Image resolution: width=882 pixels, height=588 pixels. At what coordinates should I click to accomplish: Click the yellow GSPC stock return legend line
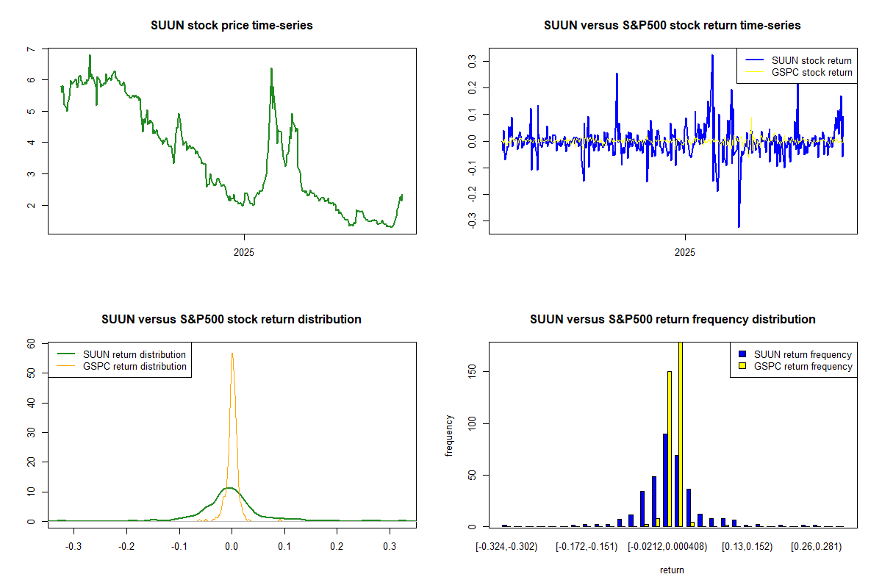click(755, 73)
